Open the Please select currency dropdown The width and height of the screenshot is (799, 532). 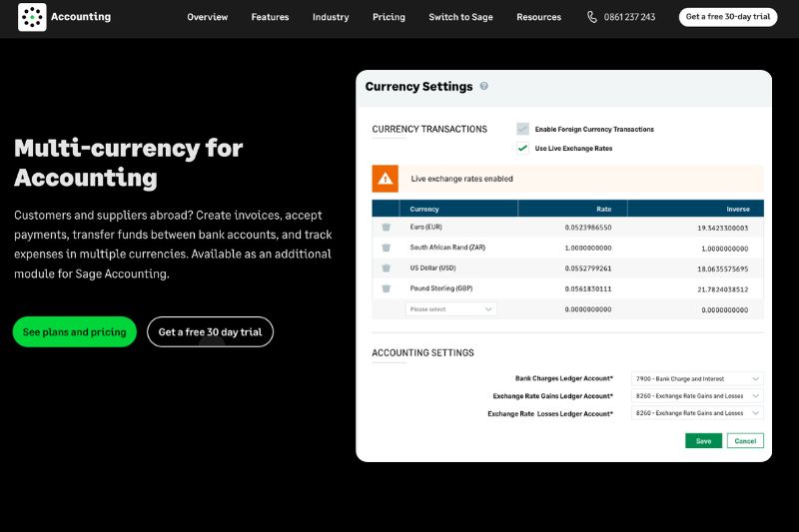coord(451,309)
